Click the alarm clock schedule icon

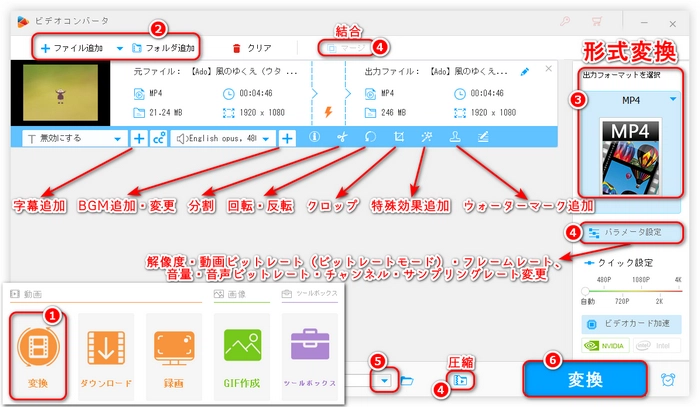[668, 379]
